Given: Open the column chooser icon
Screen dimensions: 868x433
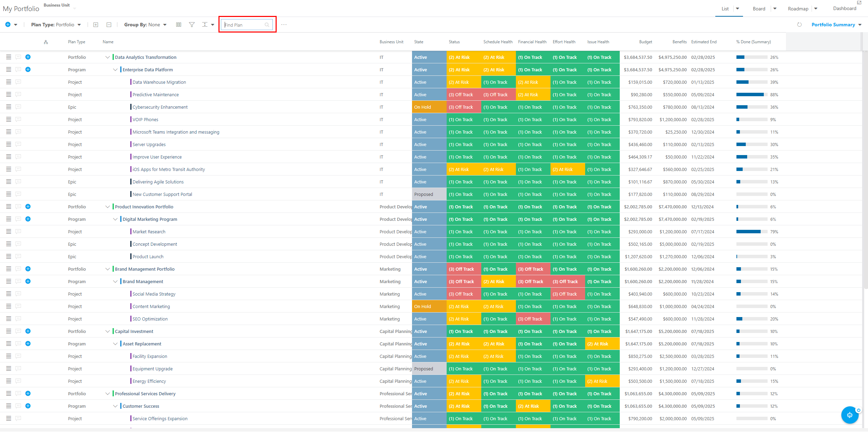Looking at the screenshot, I should tap(179, 25).
